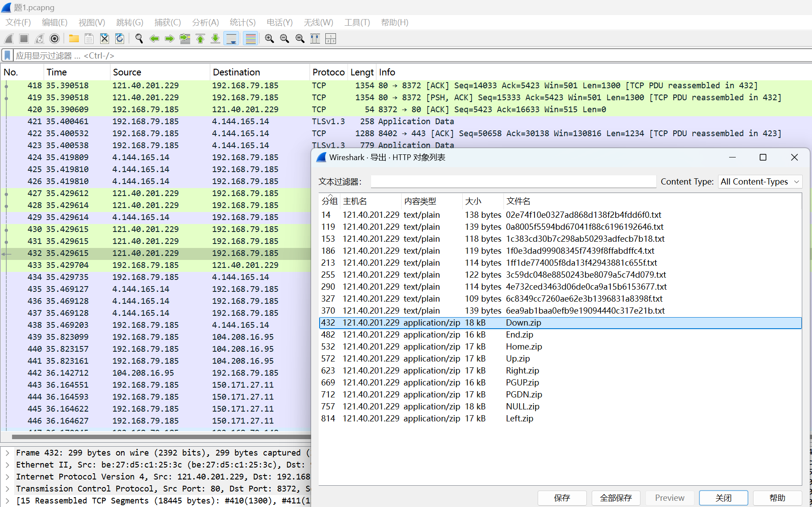
Task: Select Down.zip in object list
Action: [560, 322]
